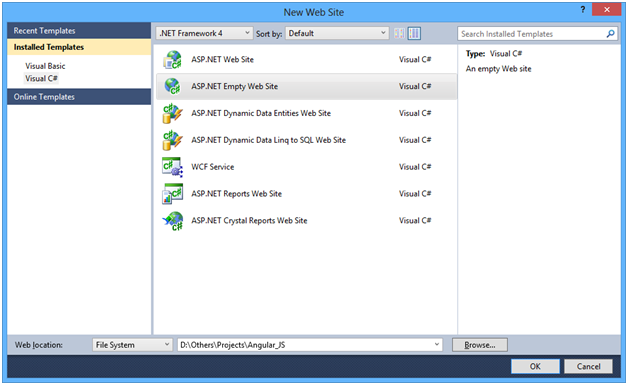Click the ASP.NET Empty Web Site icon

pyautogui.click(x=173, y=87)
